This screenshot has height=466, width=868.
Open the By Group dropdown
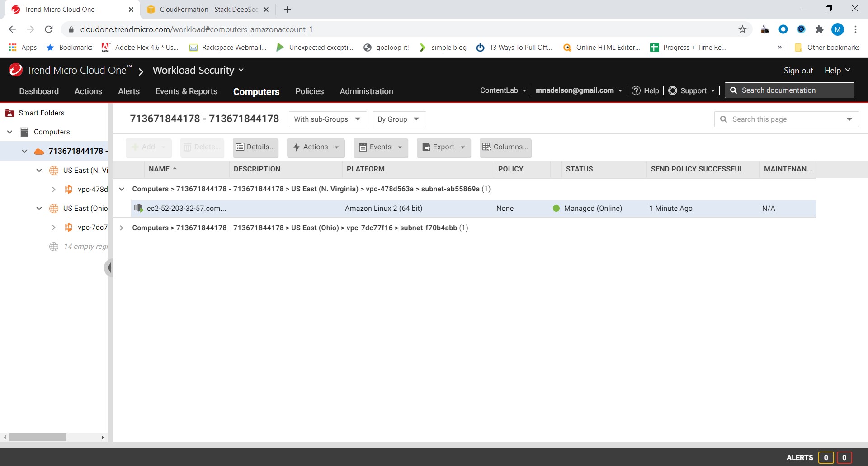399,119
